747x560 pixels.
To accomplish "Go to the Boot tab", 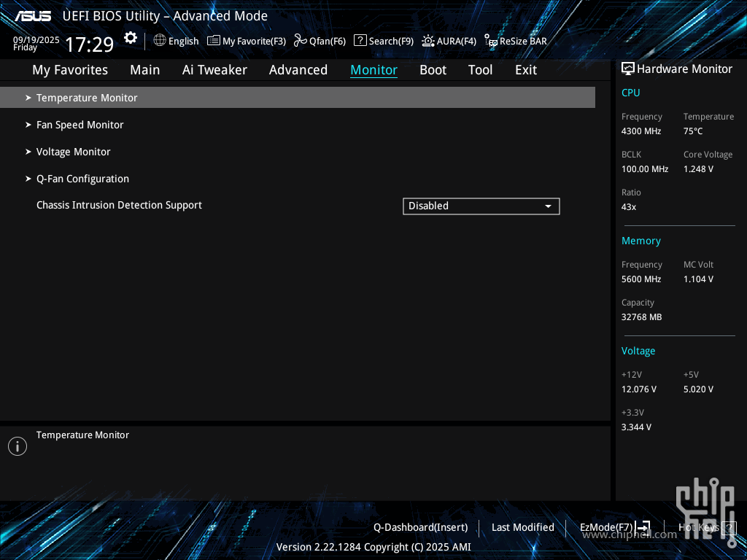I will 433,70.
